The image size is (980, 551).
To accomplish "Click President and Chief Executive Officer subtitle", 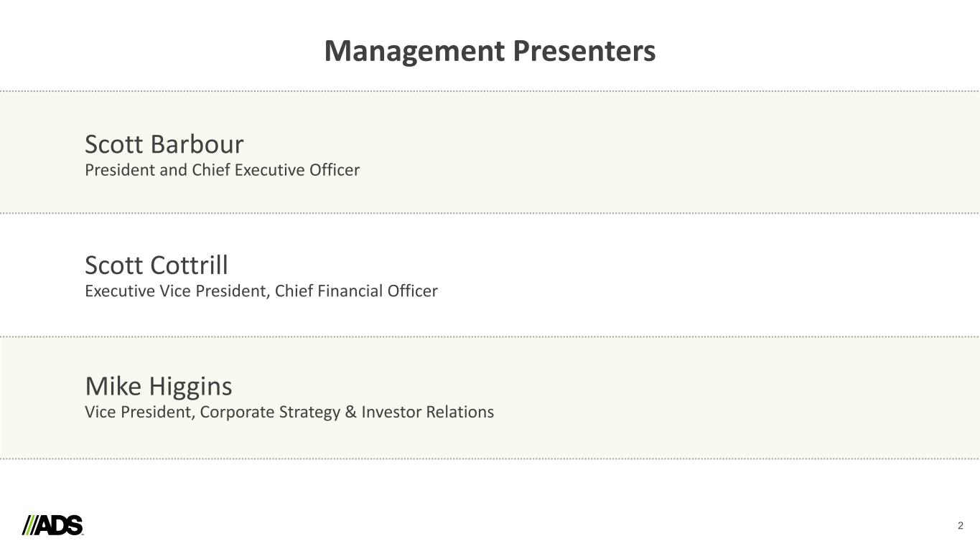I will (x=222, y=170).
